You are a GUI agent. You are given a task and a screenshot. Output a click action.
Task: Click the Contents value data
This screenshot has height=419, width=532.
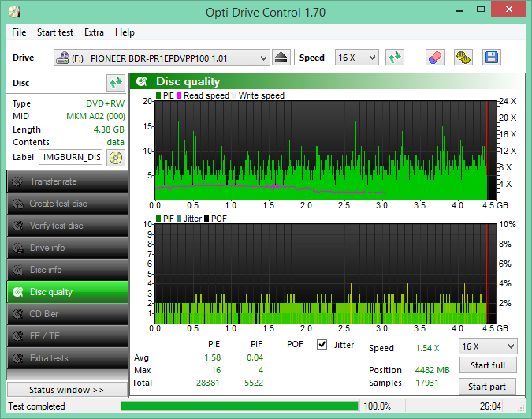point(115,142)
